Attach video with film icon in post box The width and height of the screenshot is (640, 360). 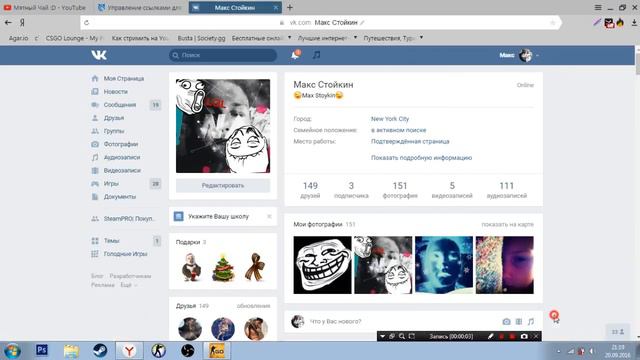click(x=518, y=322)
